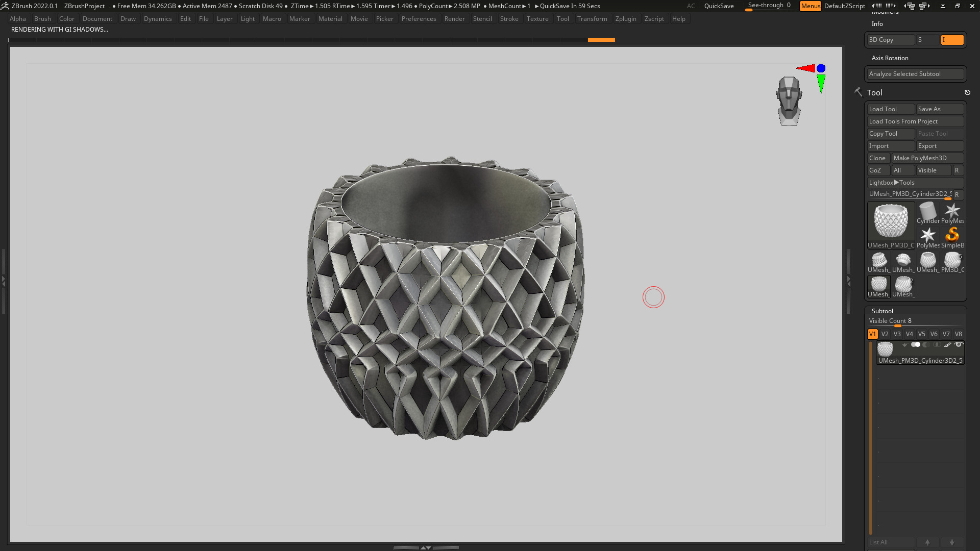Collapse the Tool palette header
This screenshot has width=980, height=551.
pyautogui.click(x=874, y=93)
